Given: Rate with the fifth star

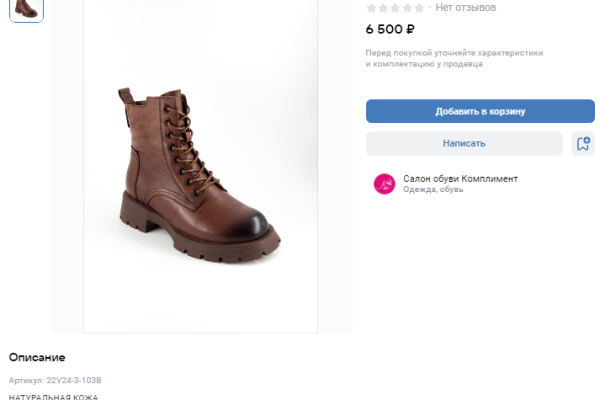Looking at the screenshot, I should coord(420,7).
